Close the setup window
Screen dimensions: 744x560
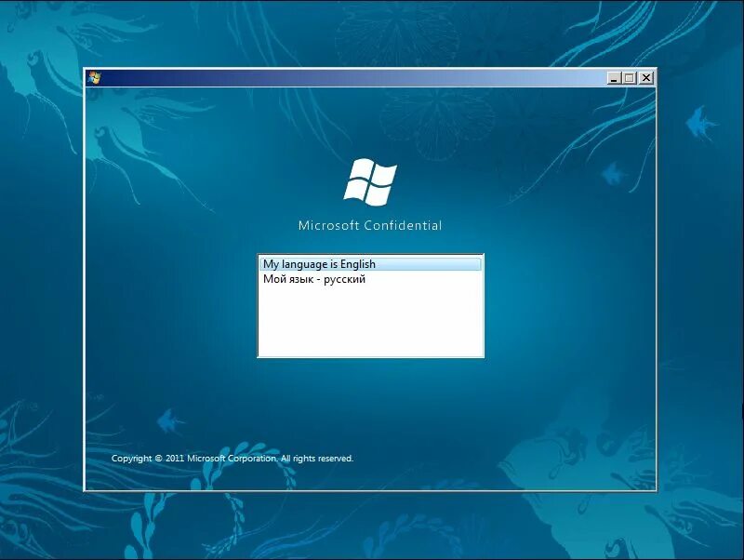pos(645,78)
